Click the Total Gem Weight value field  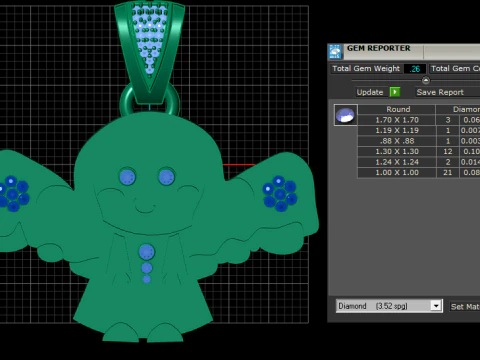click(415, 69)
